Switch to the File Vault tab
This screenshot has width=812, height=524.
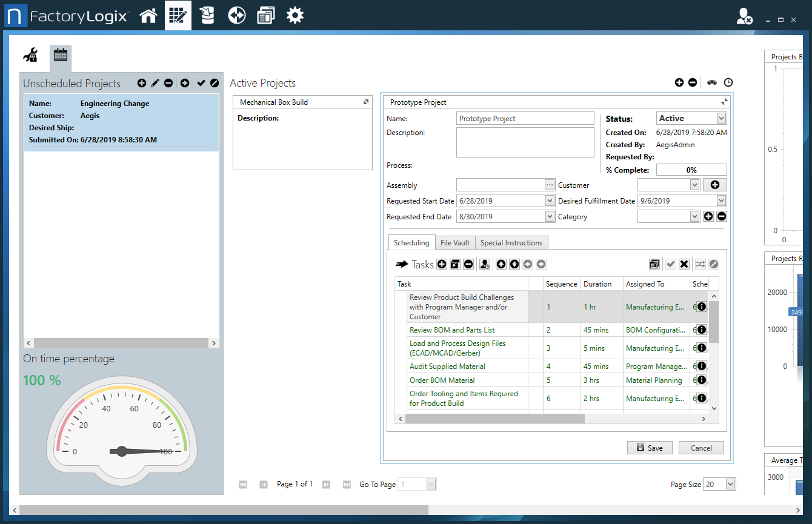455,242
